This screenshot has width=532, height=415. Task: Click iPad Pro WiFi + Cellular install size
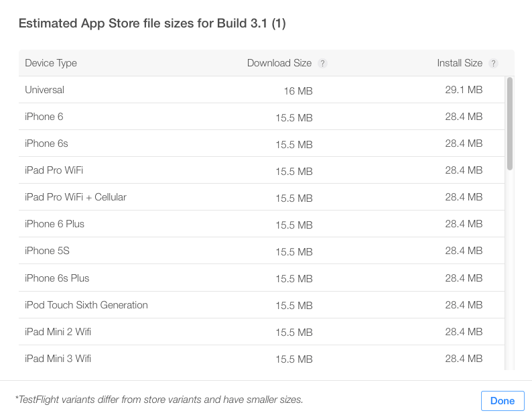pos(464,197)
